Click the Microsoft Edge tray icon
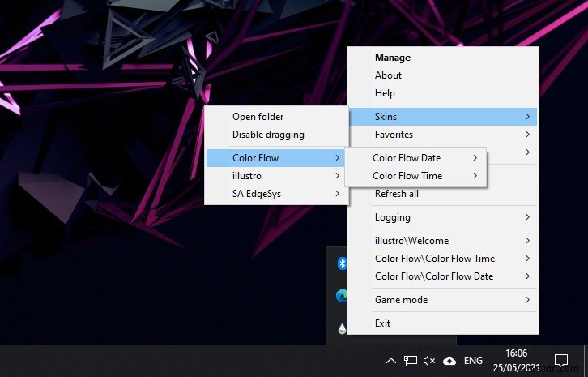 (x=342, y=296)
